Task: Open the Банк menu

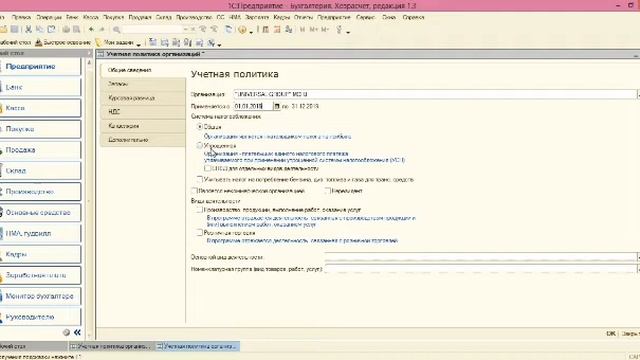Action: (x=72, y=17)
